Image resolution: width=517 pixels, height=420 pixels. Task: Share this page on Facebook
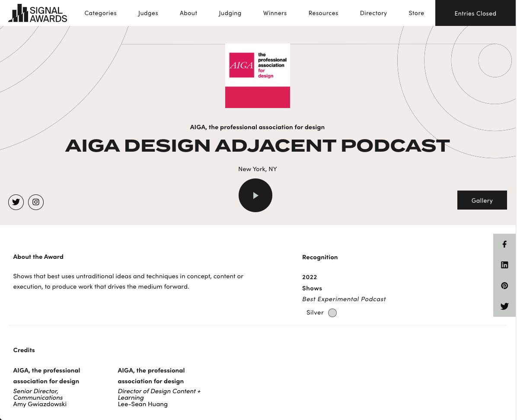504,244
